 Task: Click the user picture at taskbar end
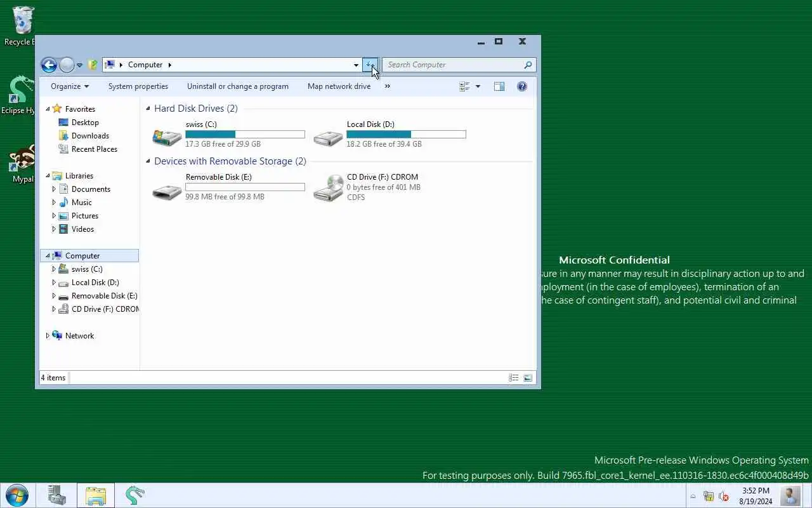click(790, 495)
